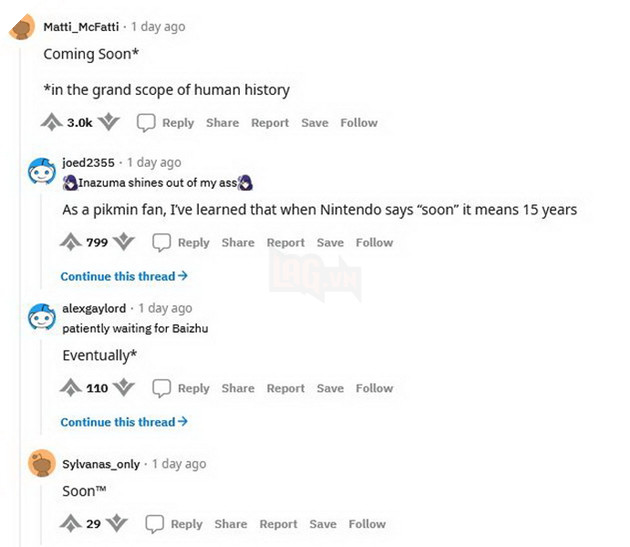Click the reply bubble icon on joed2355's comment
The height and width of the screenshot is (547, 630).
161,242
